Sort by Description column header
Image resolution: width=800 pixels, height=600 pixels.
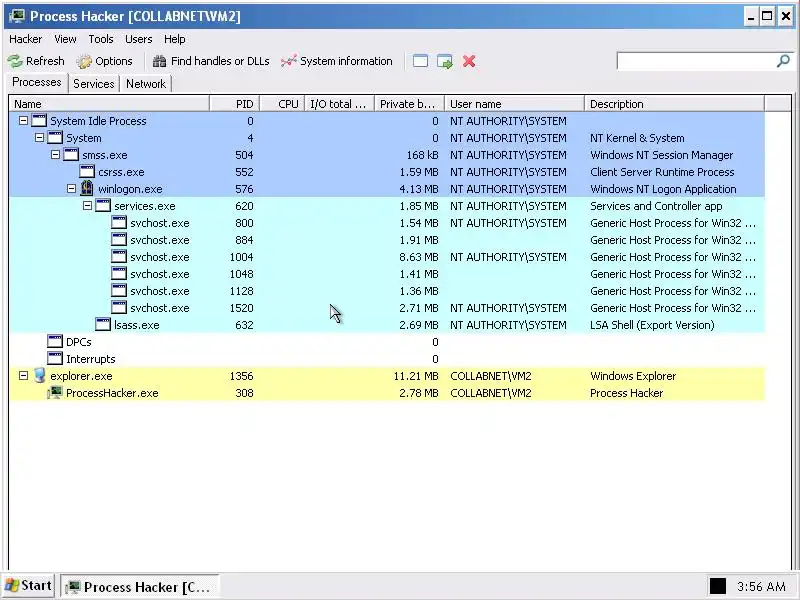pos(674,104)
